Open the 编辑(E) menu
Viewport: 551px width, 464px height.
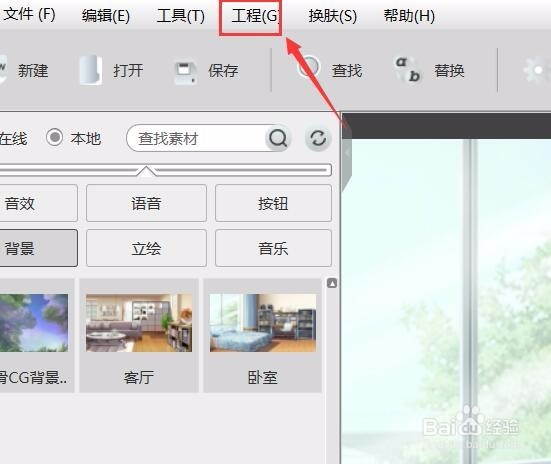click(x=106, y=16)
